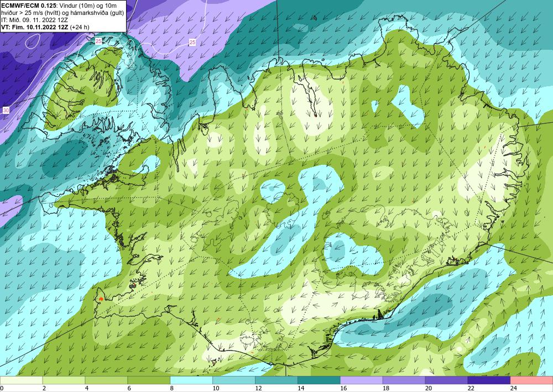Click the darker green 6–8 m/s legend swatch
The image size is (553, 392).
coord(149,380)
